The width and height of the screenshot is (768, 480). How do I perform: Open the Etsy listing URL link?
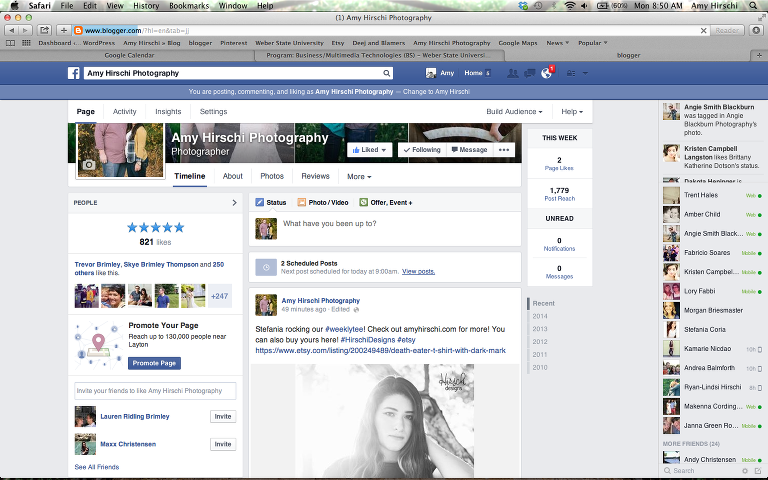point(381,351)
